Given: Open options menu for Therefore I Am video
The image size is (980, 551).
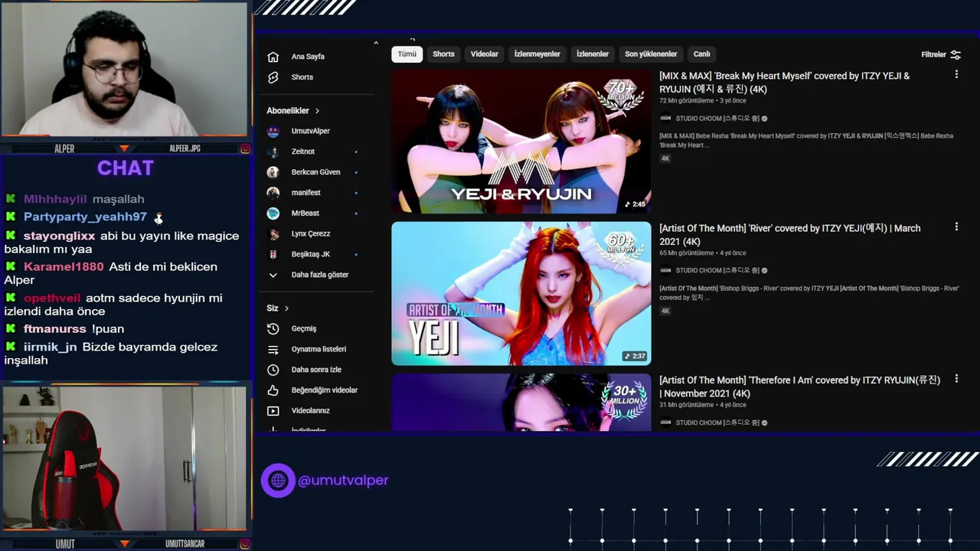Looking at the screenshot, I should coord(956,378).
